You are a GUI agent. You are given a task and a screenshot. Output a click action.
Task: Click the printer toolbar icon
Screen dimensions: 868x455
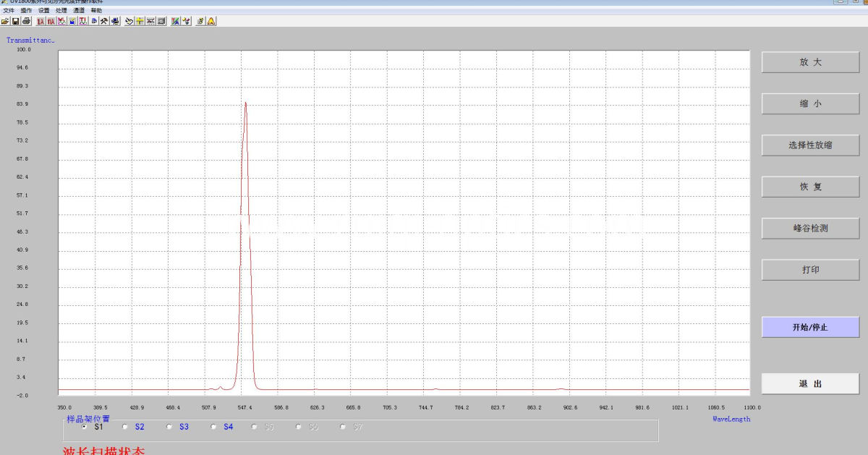(x=26, y=22)
